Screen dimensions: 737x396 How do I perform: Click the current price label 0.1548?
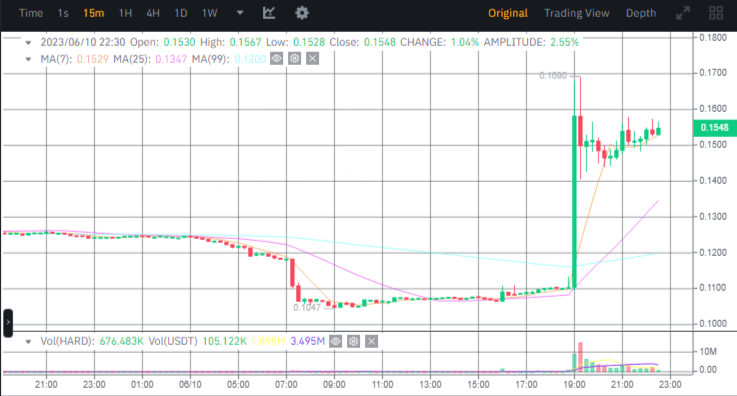point(714,128)
